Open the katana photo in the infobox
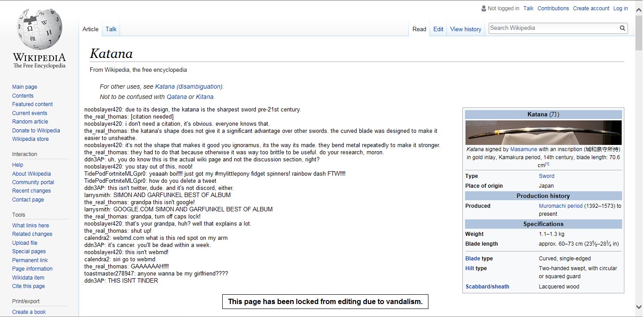 (x=543, y=132)
